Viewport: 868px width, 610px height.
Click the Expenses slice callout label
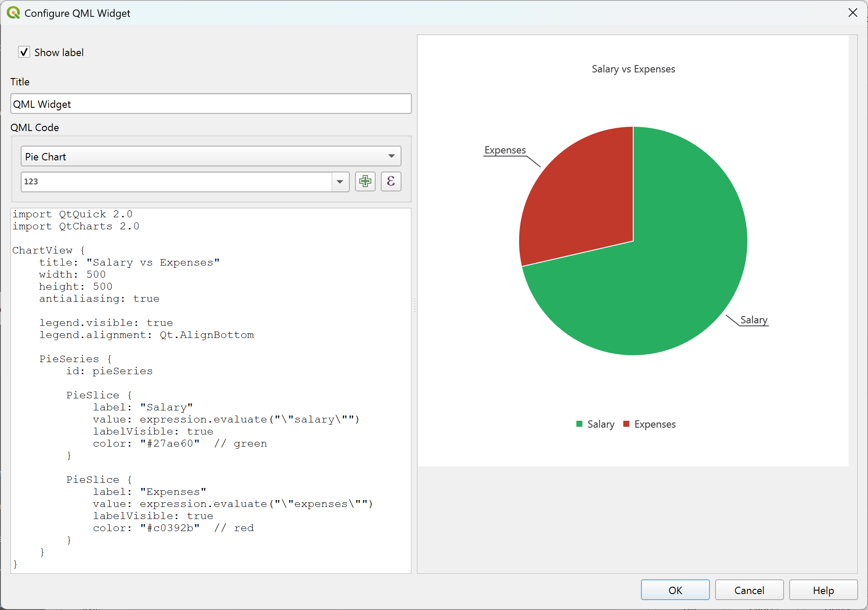coord(505,150)
